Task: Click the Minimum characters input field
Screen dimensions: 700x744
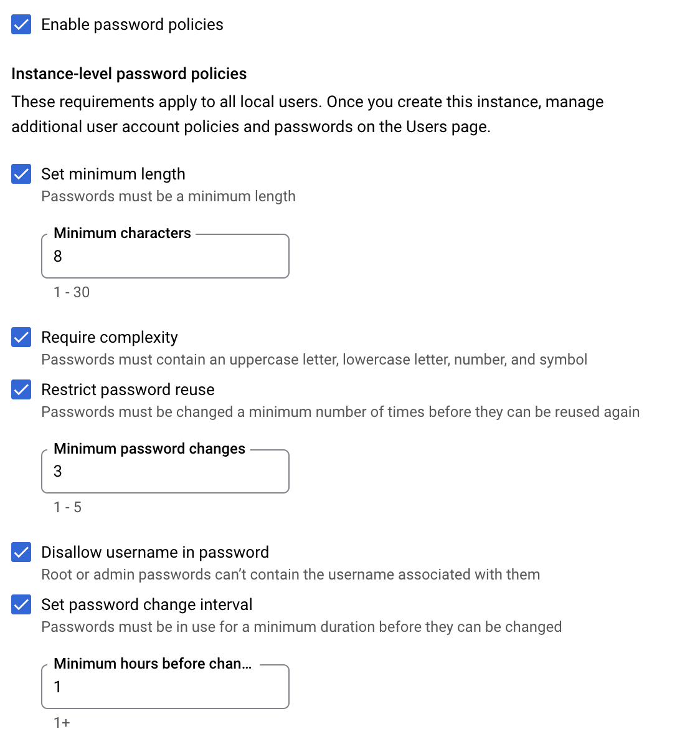Action: pos(165,256)
